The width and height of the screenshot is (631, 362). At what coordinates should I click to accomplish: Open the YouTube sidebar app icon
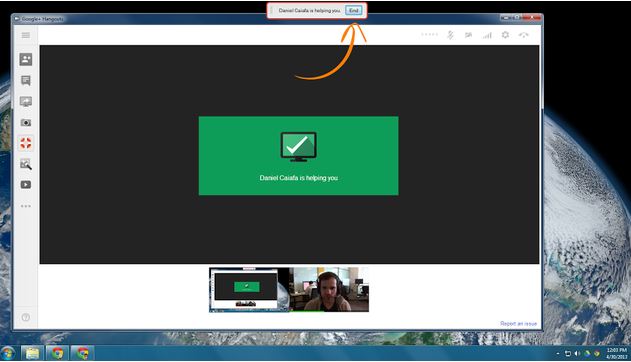click(x=26, y=185)
